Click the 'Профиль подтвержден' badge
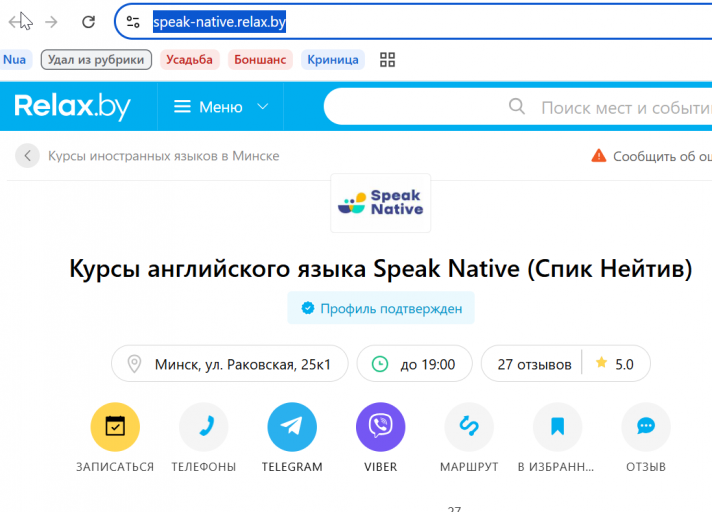 click(x=381, y=308)
